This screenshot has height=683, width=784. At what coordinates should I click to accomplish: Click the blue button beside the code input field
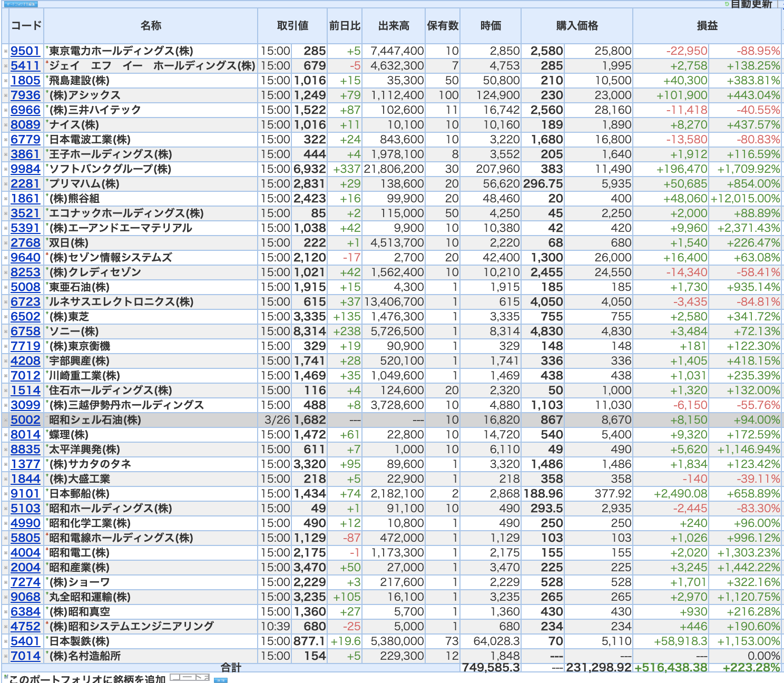click(x=221, y=680)
